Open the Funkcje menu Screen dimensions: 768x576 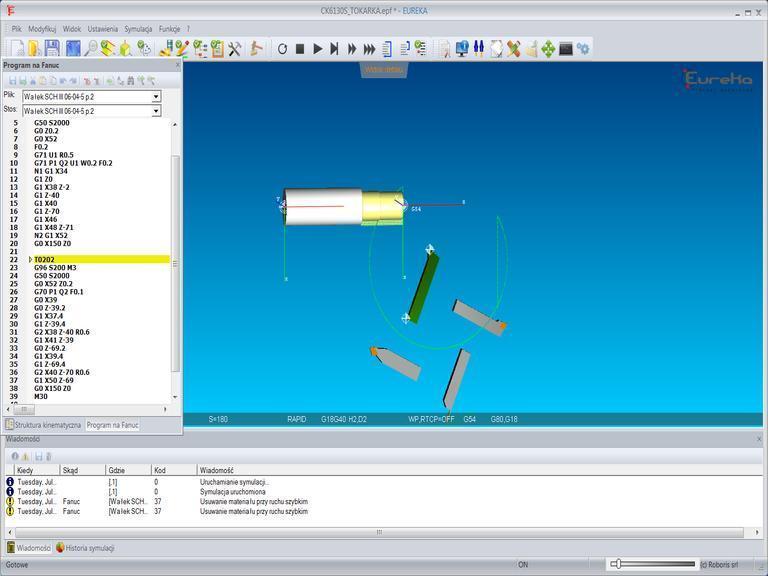click(169, 29)
